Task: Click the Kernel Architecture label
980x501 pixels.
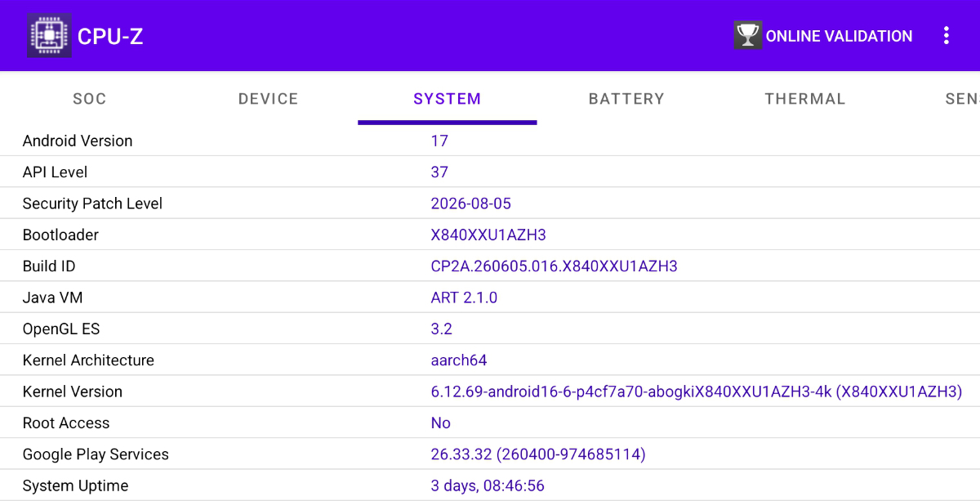Action: click(x=88, y=360)
